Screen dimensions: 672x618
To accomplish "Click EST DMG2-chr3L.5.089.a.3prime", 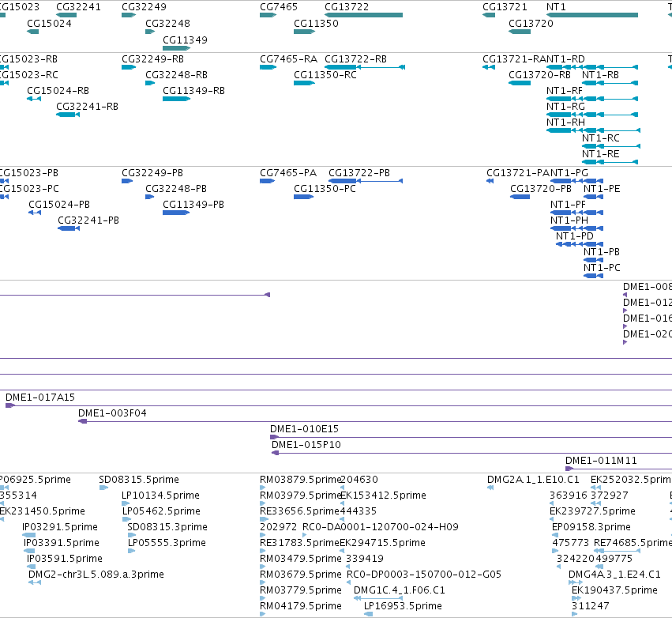I will [x=35, y=583].
